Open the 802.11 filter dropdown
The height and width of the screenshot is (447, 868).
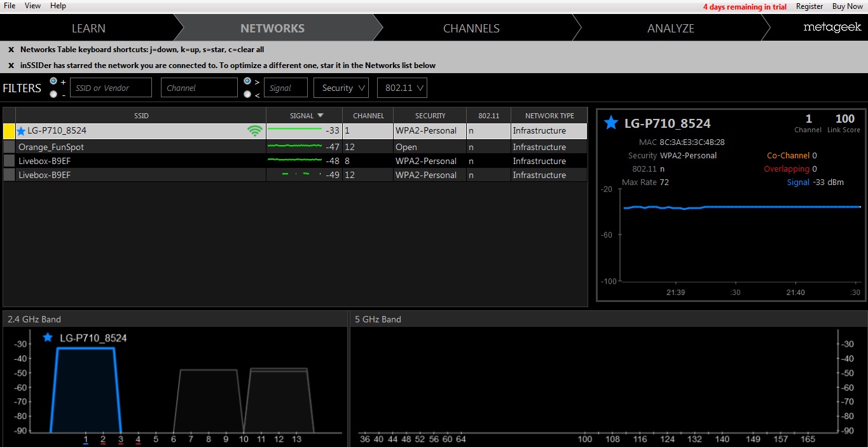(x=402, y=88)
